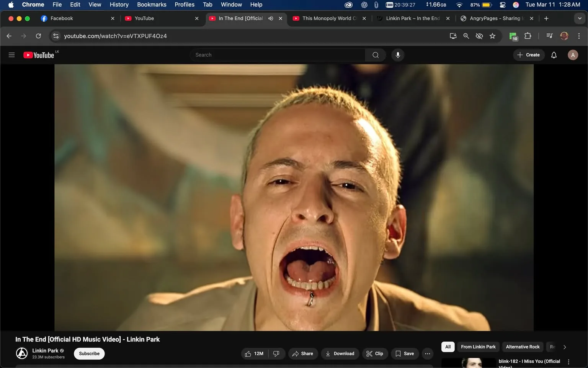Screen dimensions: 588x368
Task: Open the YouTube notifications bell
Action: (x=554, y=55)
